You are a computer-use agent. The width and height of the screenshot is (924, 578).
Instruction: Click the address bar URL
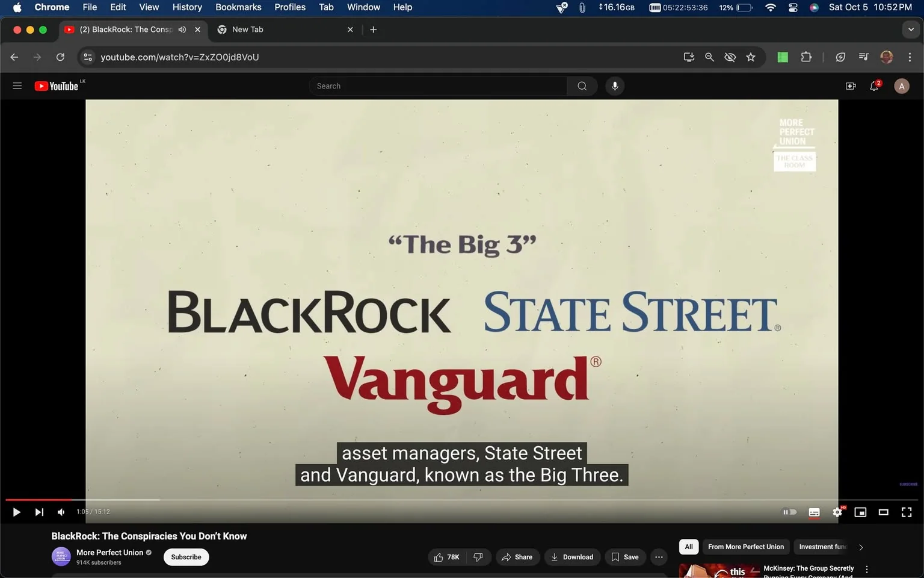coord(179,57)
